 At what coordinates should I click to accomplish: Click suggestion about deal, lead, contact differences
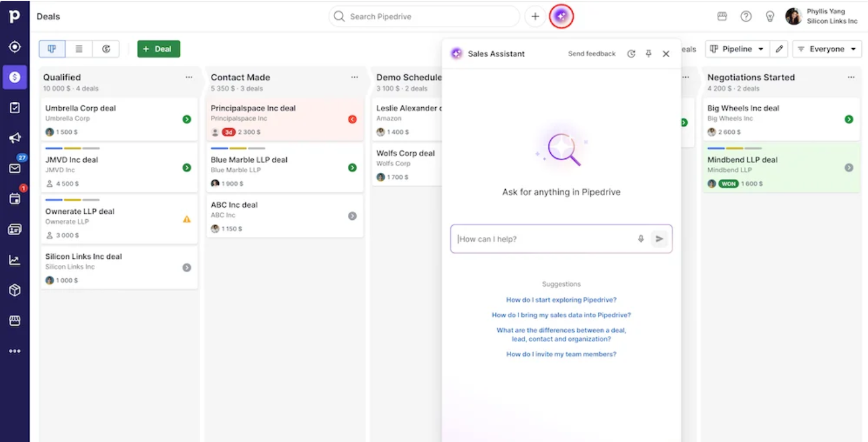click(x=561, y=335)
